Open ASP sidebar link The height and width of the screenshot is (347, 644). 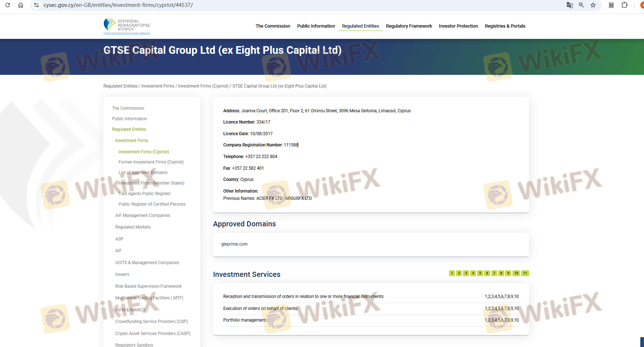pyautogui.click(x=119, y=239)
